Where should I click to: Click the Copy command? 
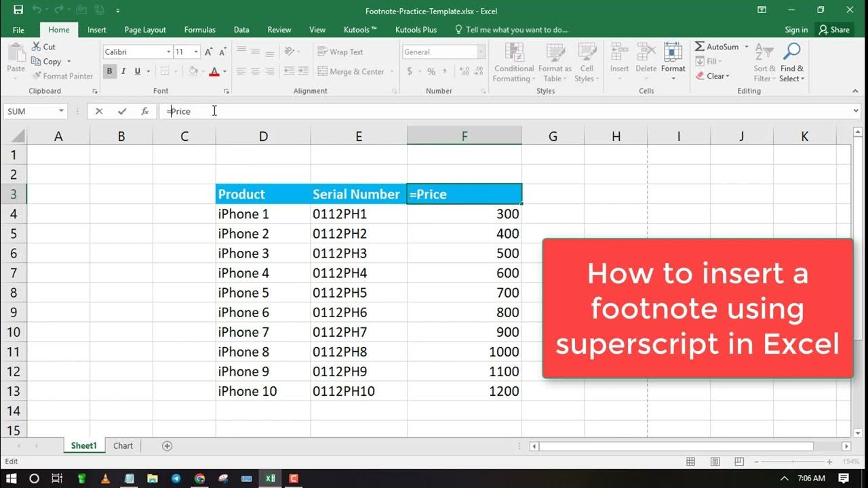tap(47, 62)
